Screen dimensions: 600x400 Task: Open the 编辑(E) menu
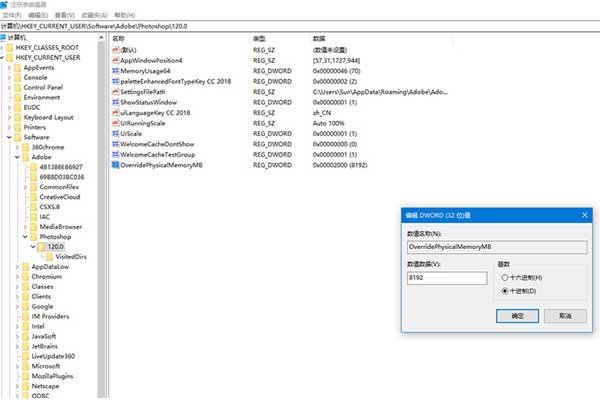[38, 15]
